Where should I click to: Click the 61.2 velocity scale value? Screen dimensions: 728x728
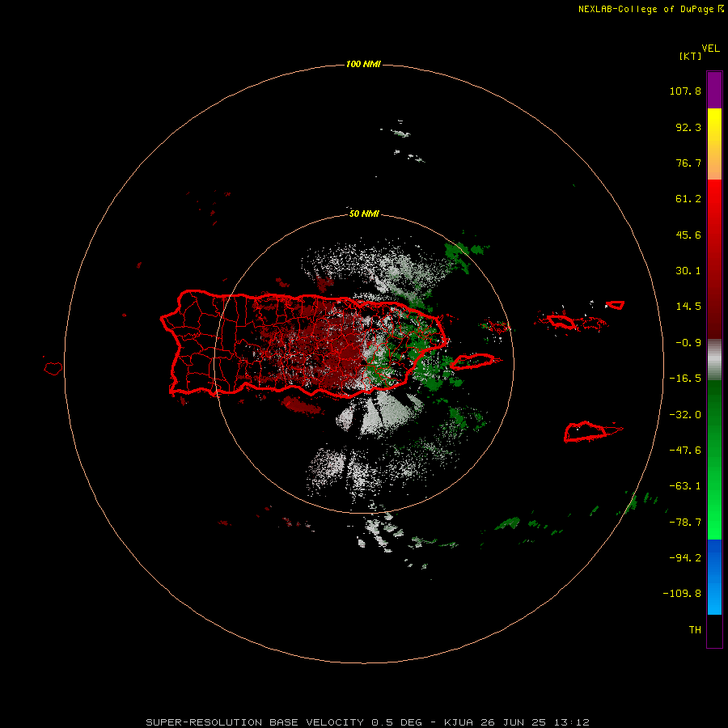click(x=688, y=199)
